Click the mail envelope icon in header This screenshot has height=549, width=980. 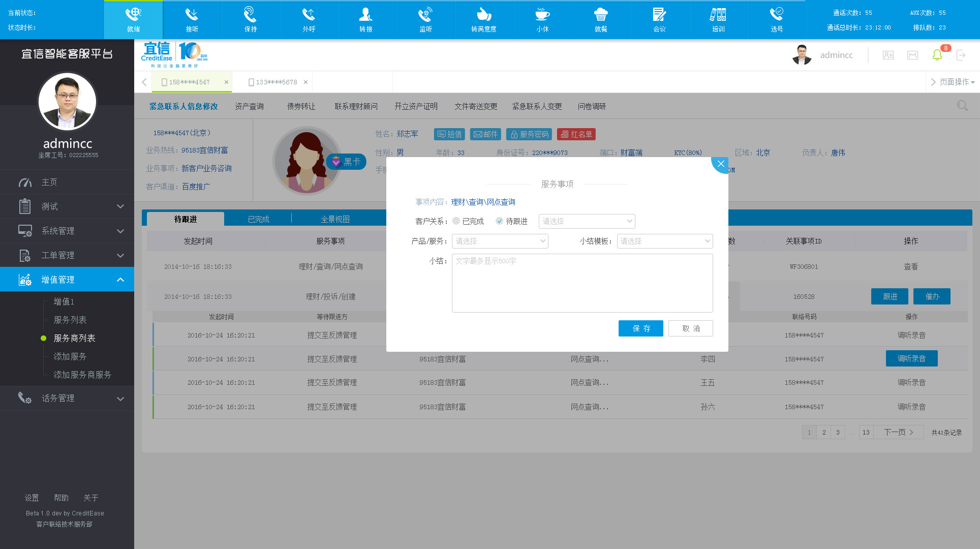click(912, 55)
